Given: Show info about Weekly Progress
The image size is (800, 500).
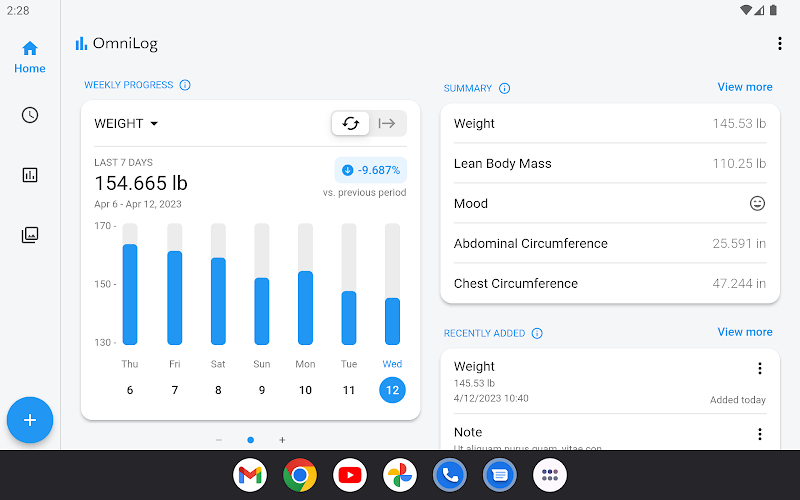Looking at the screenshot, I should [x=185, y=85].
